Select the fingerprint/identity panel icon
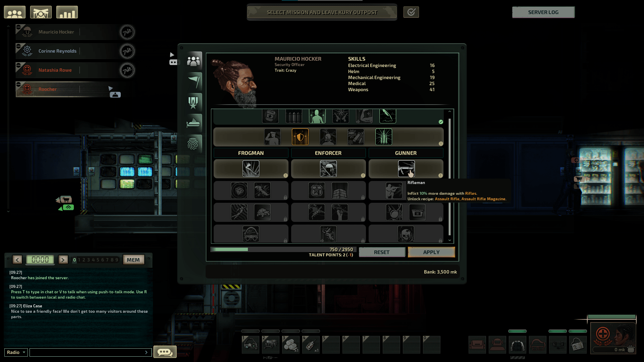This screenshot has height=362, width=644. point(193,144)
